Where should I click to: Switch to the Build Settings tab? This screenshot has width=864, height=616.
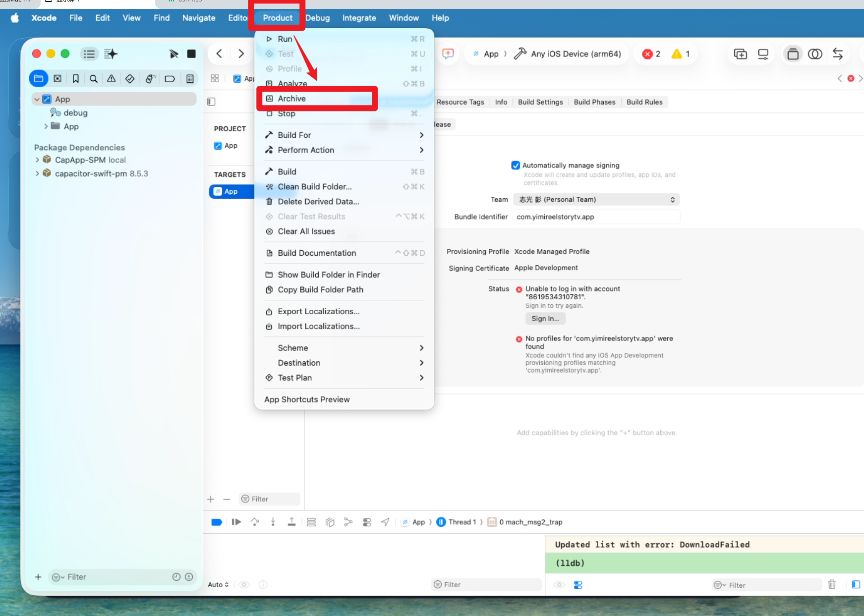click(540, 102)
